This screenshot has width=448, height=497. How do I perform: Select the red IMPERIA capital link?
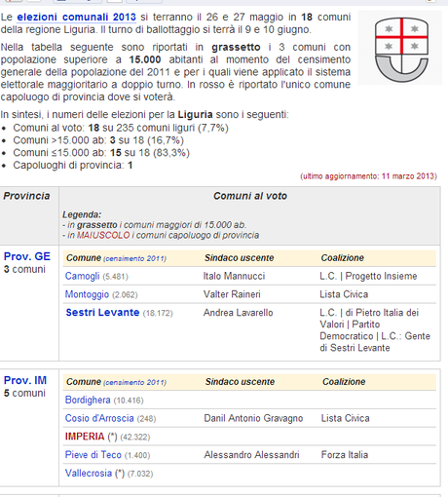pos(85,437)
